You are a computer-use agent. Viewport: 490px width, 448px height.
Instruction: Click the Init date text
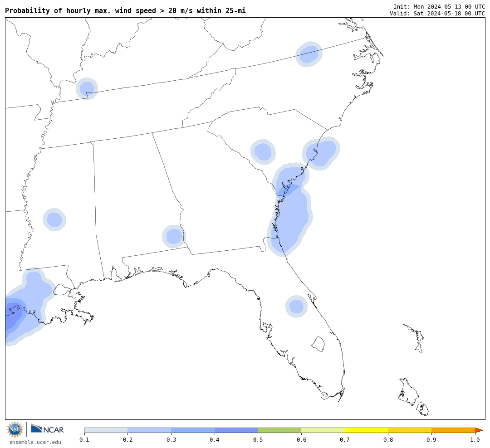[x=439, y=6]
